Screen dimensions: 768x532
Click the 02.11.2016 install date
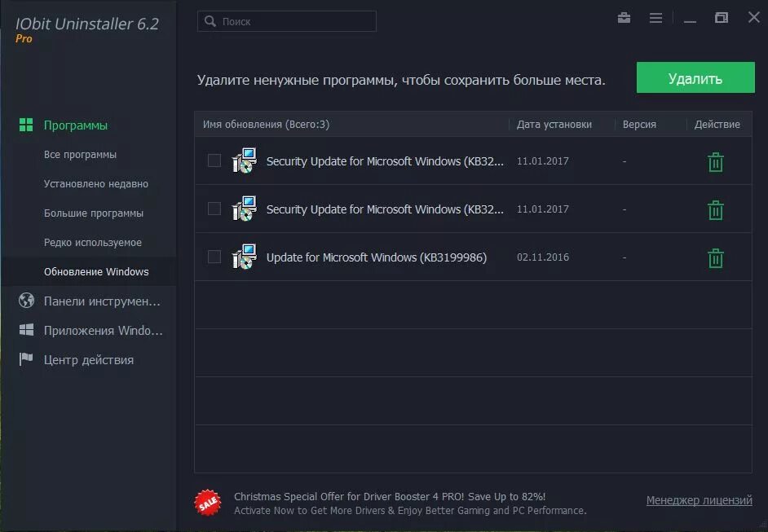click(543, 257)
